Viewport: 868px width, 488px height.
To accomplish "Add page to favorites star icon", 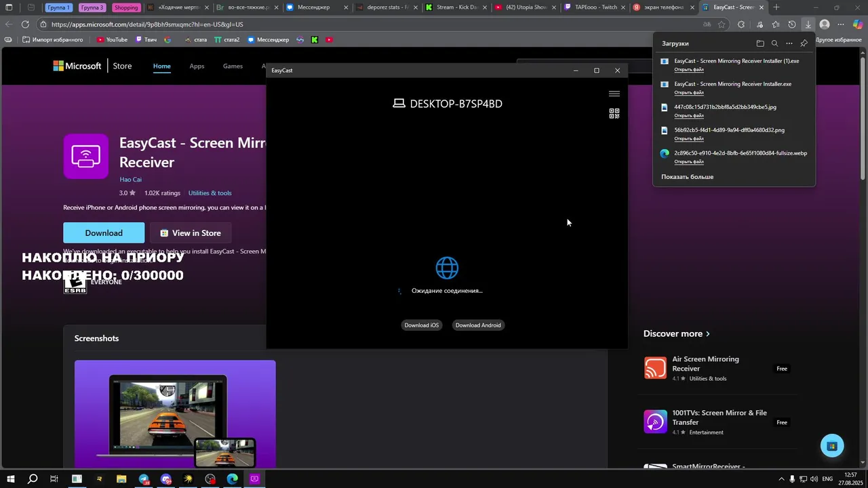I will point(722,24).
